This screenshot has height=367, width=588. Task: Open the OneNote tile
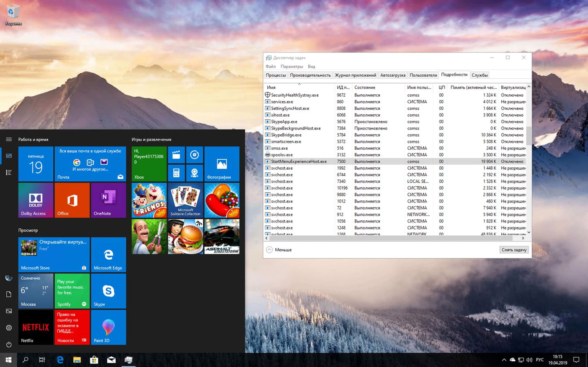(109, 200)
